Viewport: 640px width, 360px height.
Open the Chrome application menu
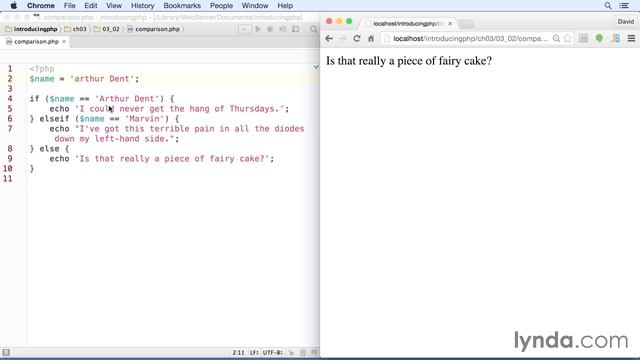[41, 6]
